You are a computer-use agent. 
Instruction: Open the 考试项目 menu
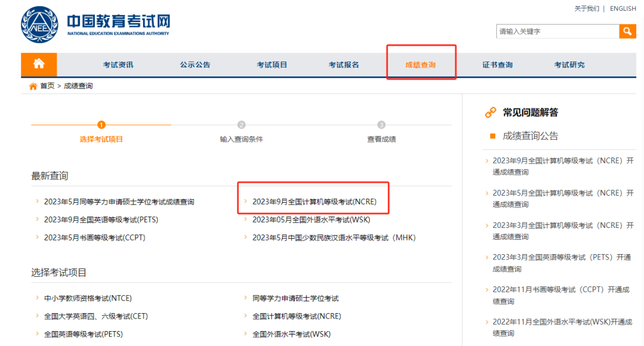click(272, 65)
